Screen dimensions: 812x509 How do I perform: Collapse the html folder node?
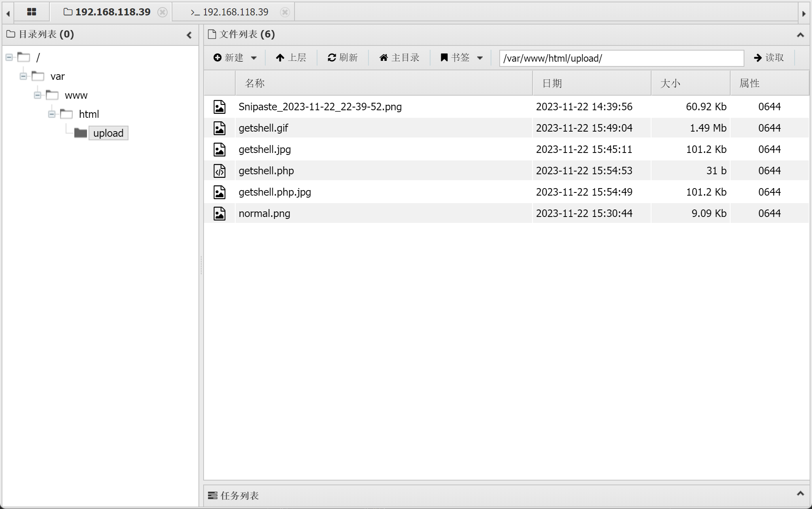click(x=52, y=114)
